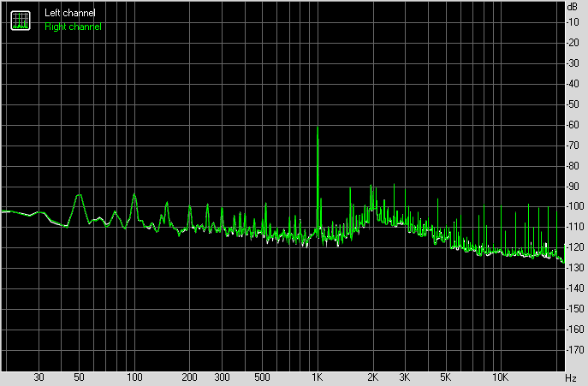The height and width of the screenshot is (386, 588).
Task: Click the -100 dB axis label
Action: (x=575, y=206)
